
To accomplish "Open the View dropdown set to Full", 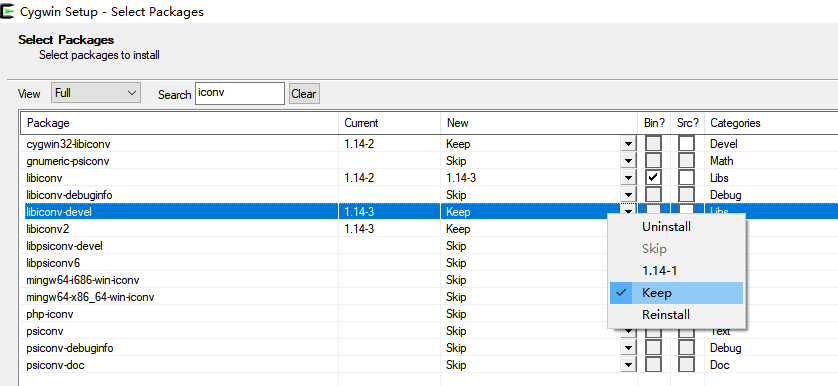I will pos(96,93).
